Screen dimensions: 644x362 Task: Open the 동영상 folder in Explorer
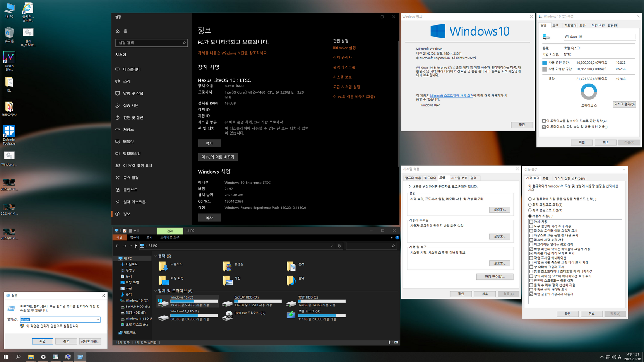pyautogui.click(x=233, y=266)
